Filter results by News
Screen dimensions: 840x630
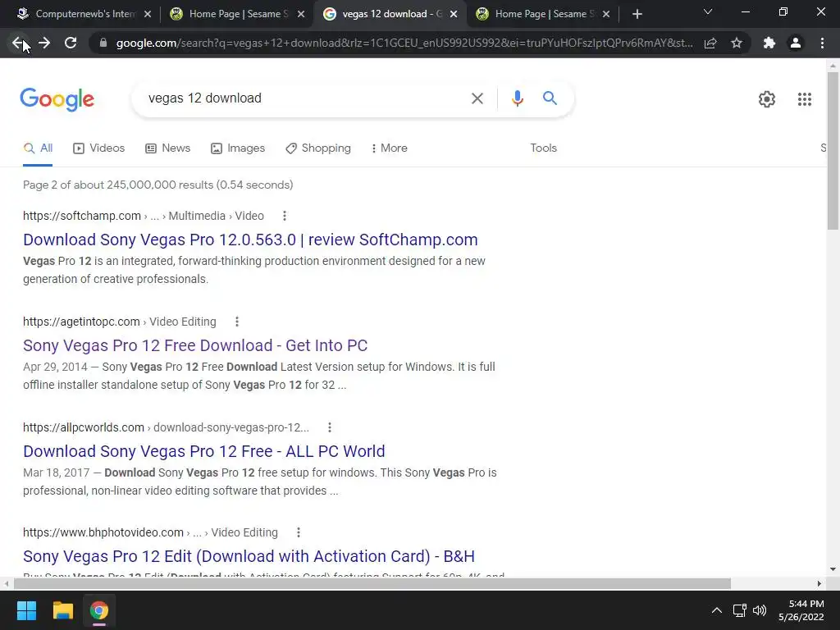167,148
